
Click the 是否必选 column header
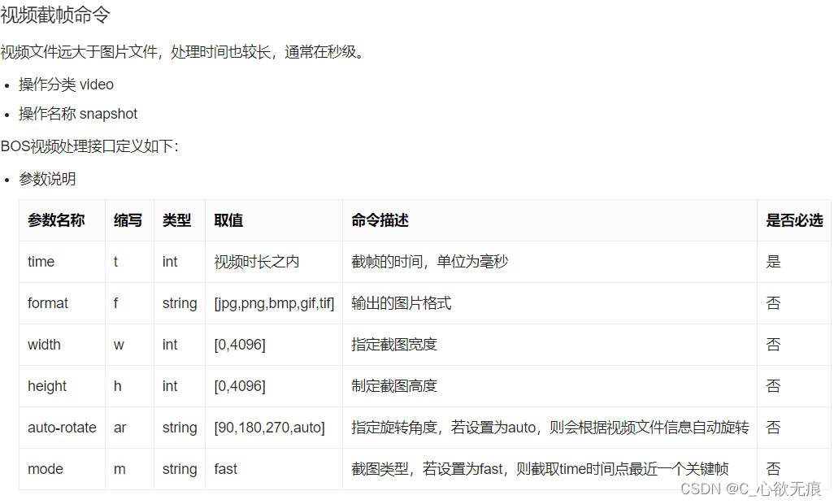tap(794, 220)
